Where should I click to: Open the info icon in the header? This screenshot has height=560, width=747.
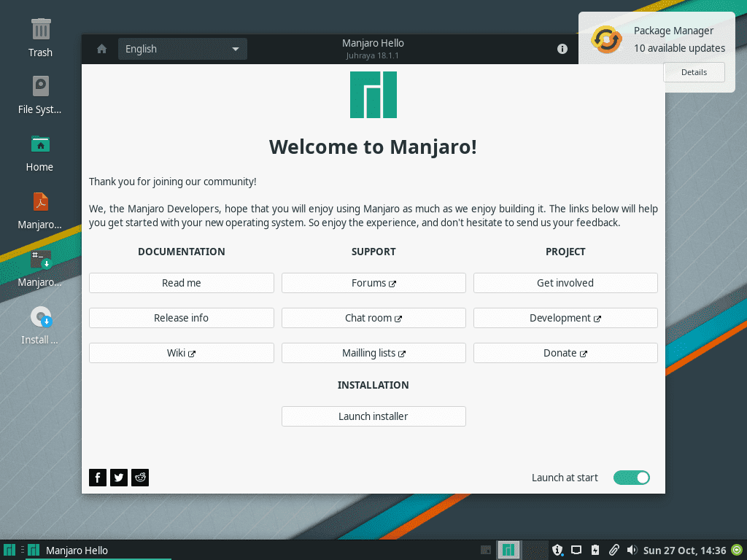(x=562, y=49)
